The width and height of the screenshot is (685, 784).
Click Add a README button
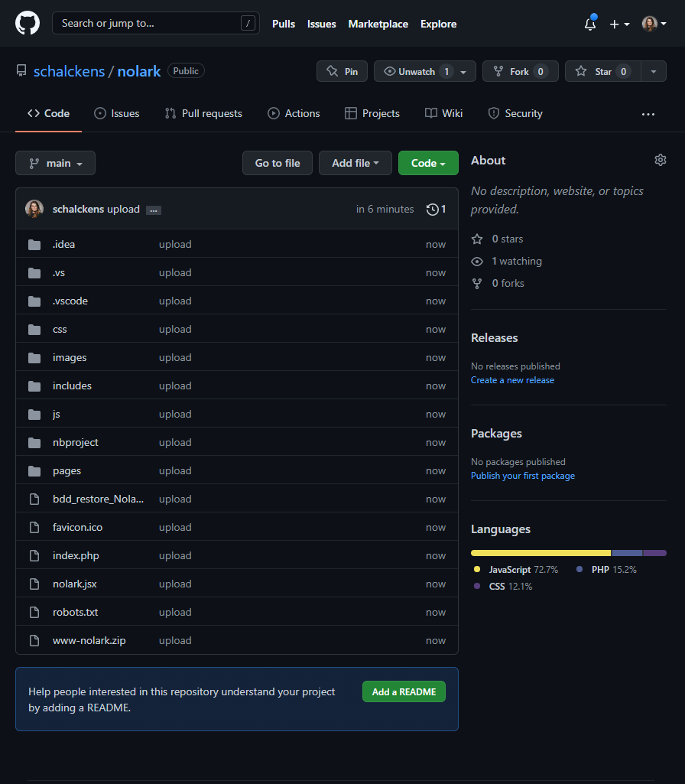click(404, 691)
